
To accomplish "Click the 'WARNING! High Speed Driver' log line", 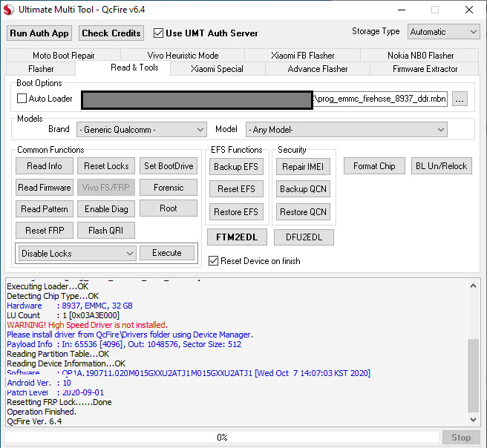I will pyautogui.click(x=88, y=325).
